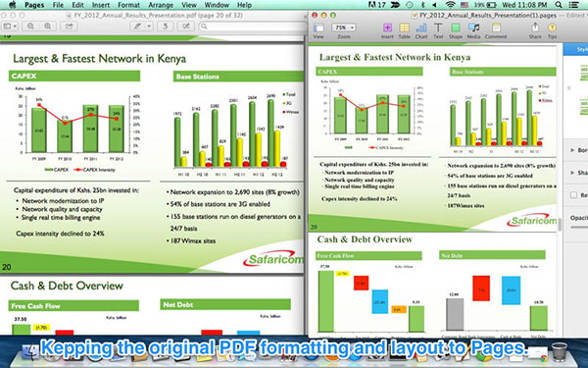
Task: Open Notification Center from menu bar
Action: click(x=573, y=5)
